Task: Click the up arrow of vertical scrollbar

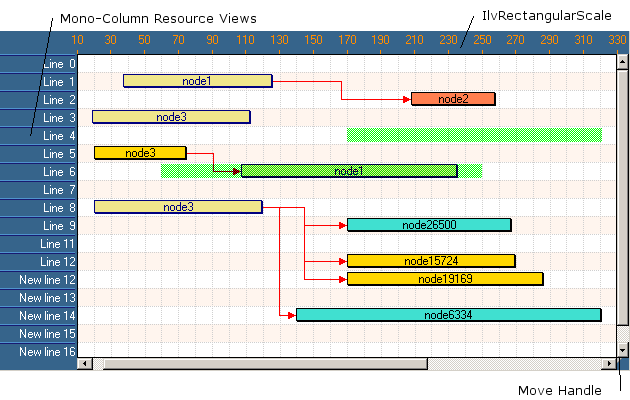Action: point(622,61)
